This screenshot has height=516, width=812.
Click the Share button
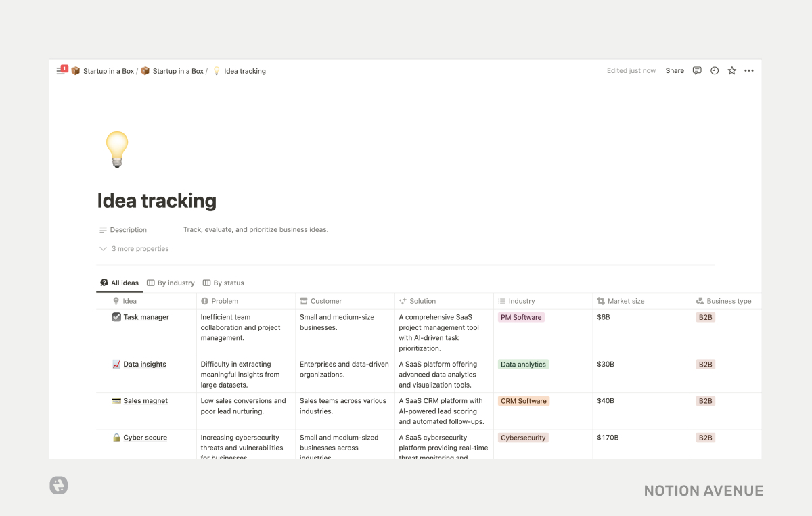click(x=674, y=70)
